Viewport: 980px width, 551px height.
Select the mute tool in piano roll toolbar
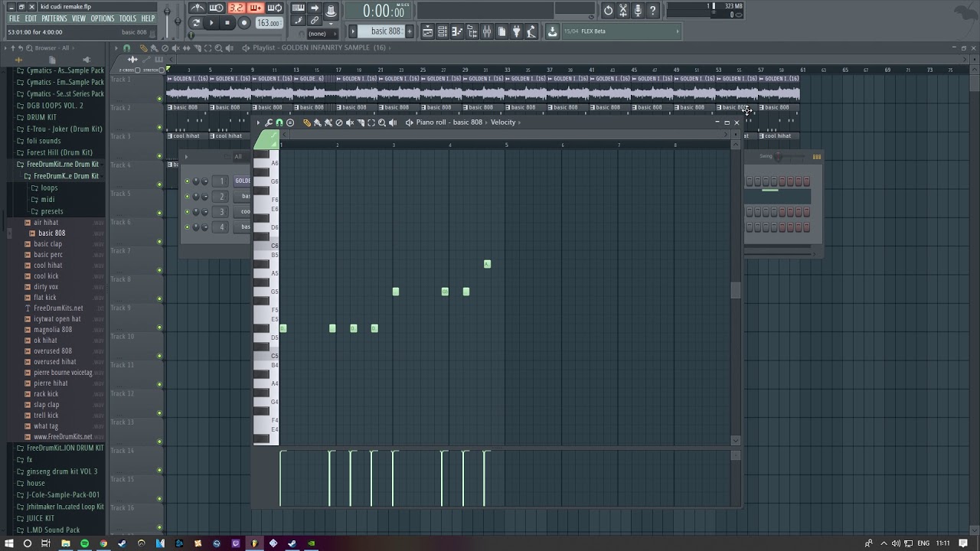(350, 122)
